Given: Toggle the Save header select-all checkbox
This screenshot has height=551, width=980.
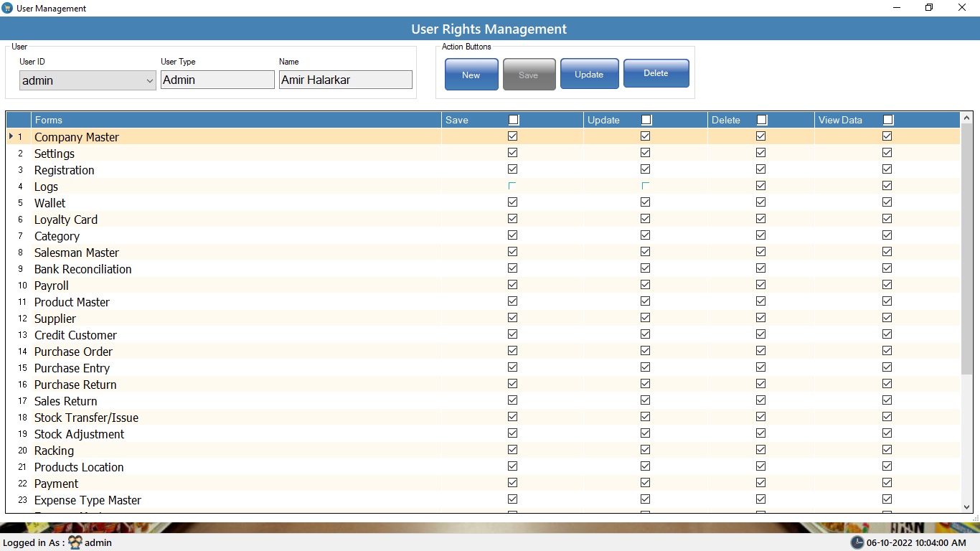Looking at the screenshot, I should click(513, 120).
